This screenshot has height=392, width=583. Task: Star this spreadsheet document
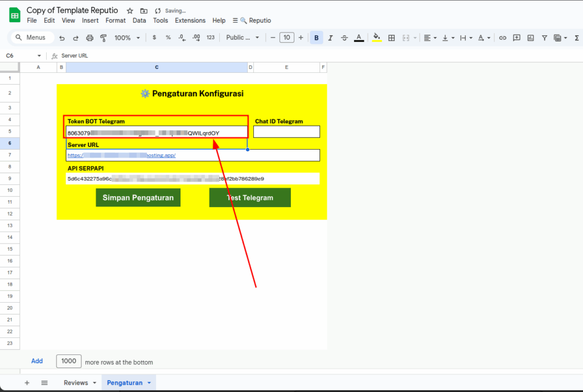[x=130, y=11]
